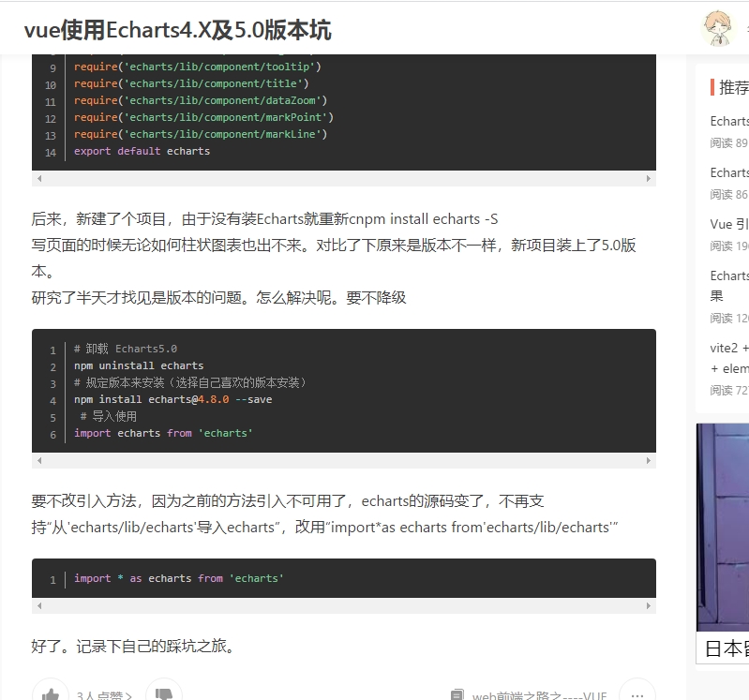Click the closing line 好了。记录下自己的踩坑之旅。

133,647
